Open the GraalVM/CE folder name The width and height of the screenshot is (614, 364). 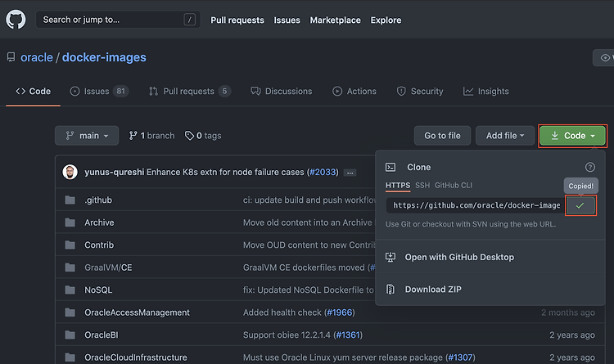pyautogui.click(x=108, y=267)
